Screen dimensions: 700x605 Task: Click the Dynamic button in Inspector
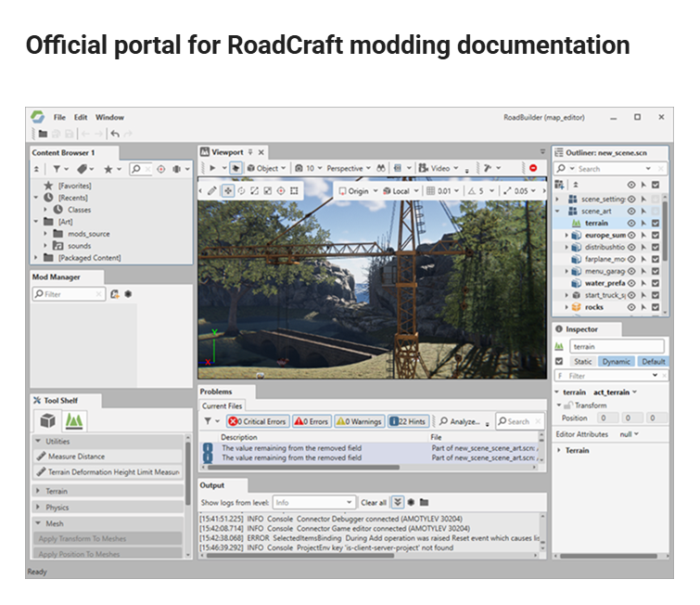pyautogui.click(x=616, y=361)
